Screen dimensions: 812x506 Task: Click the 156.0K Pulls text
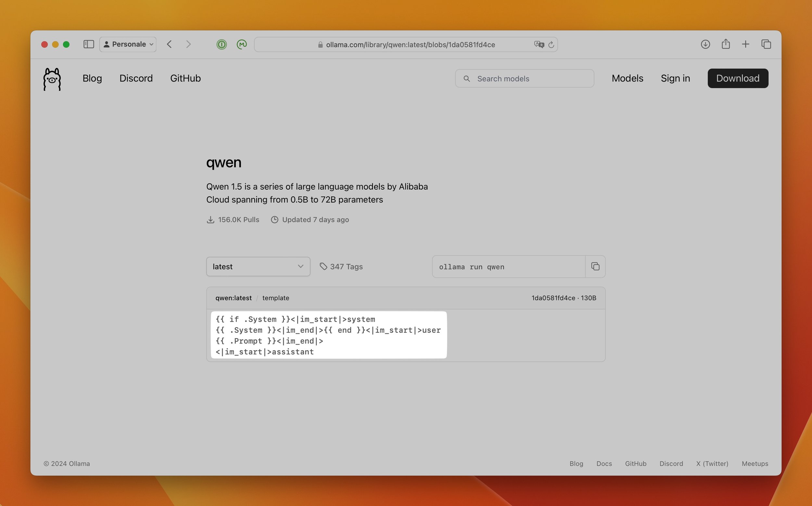click(238, 220)
